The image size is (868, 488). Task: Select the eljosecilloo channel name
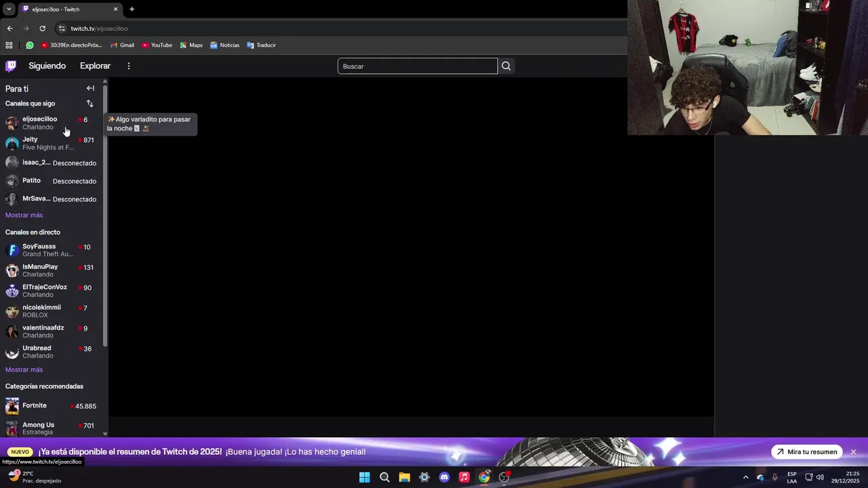(39, 119)
